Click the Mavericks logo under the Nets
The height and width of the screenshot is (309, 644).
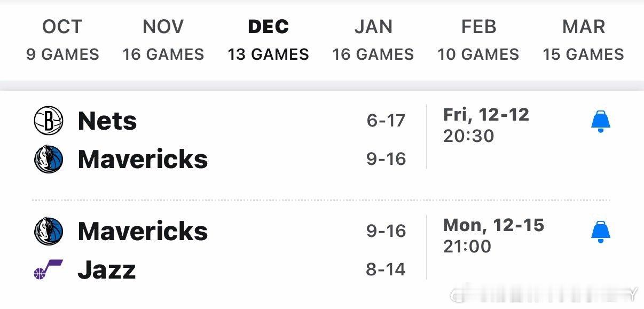(x=49, y=159)
